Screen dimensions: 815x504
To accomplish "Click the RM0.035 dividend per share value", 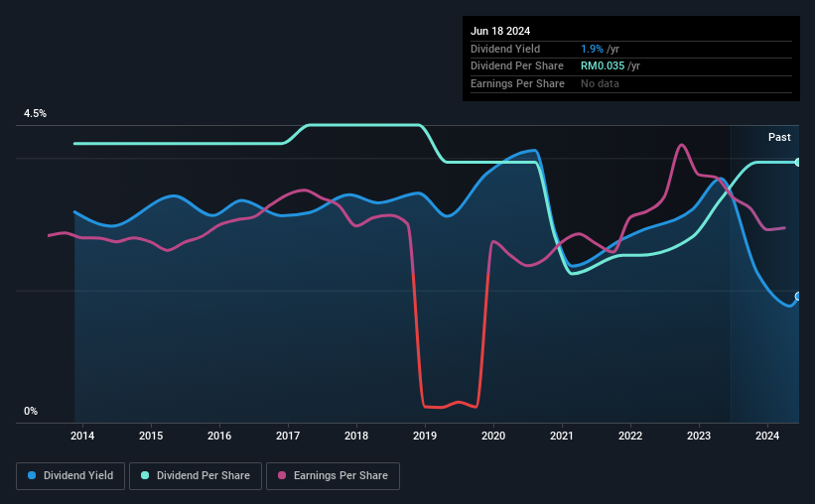I will [603, 66].
